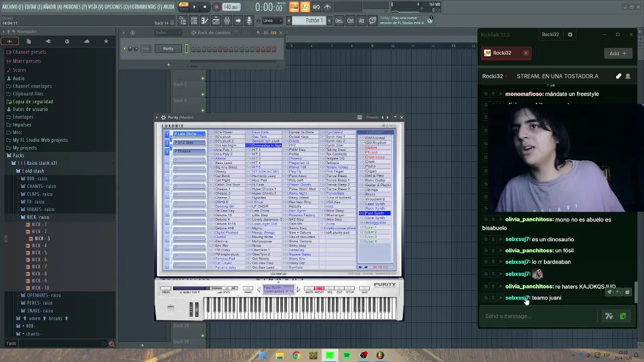This screenshot has height=362, width=644.
Task: Open Google Chrome from the taskbar
Action: point(296,355)
